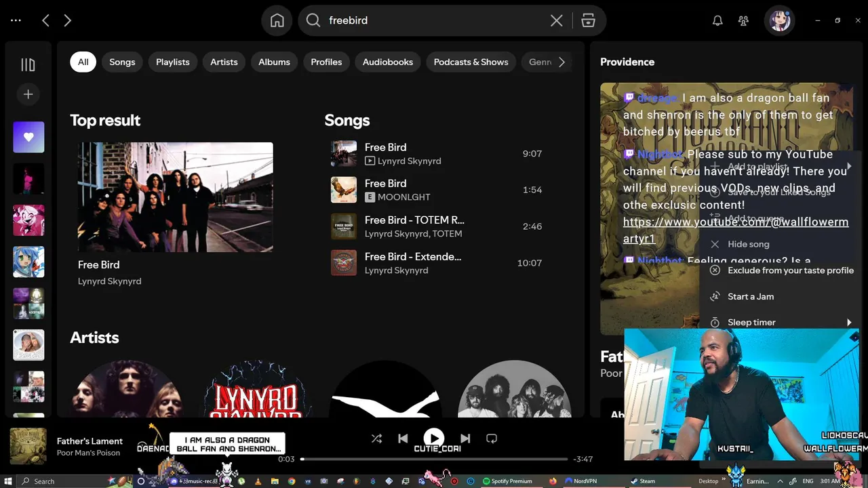Skip to previous track
The height and width of the screenshot is (488, 868).
(x=403, y=439)
